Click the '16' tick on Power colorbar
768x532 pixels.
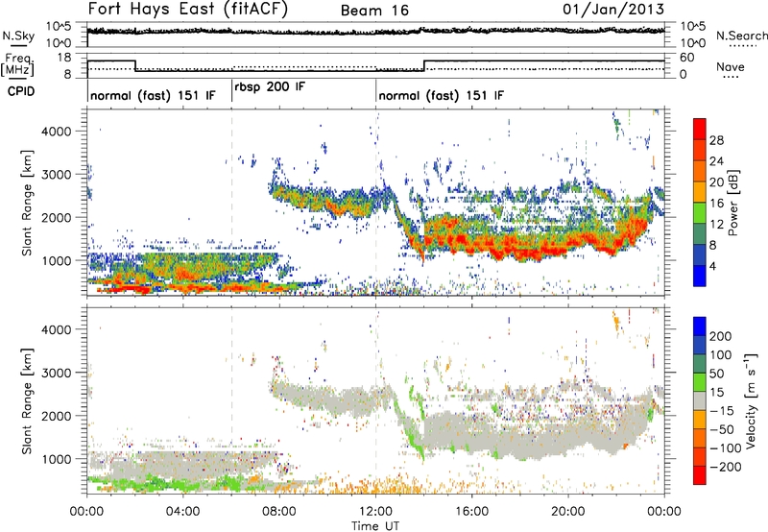coord(716,204)
